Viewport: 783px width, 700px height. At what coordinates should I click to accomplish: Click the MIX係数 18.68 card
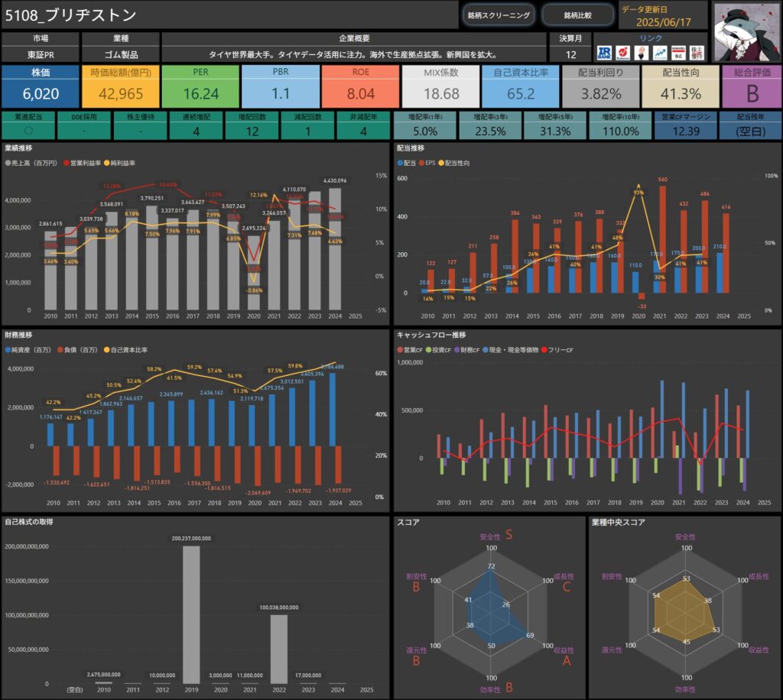click(x=441, y=86)
